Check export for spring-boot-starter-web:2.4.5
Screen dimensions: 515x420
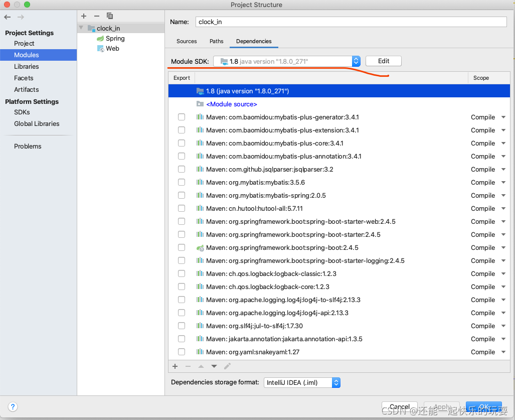click(x=182, y=221)
